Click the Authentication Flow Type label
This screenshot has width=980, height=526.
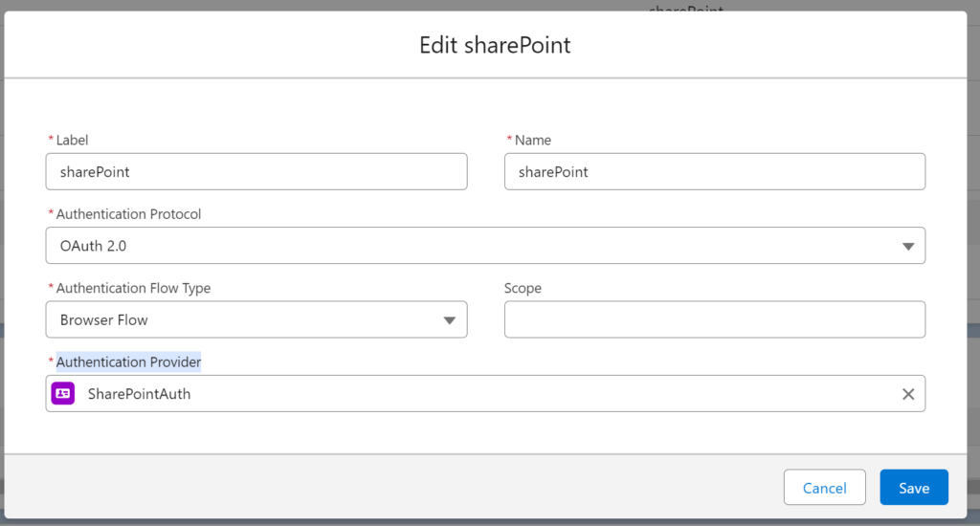pyautogui.click(x=133, y=288)
